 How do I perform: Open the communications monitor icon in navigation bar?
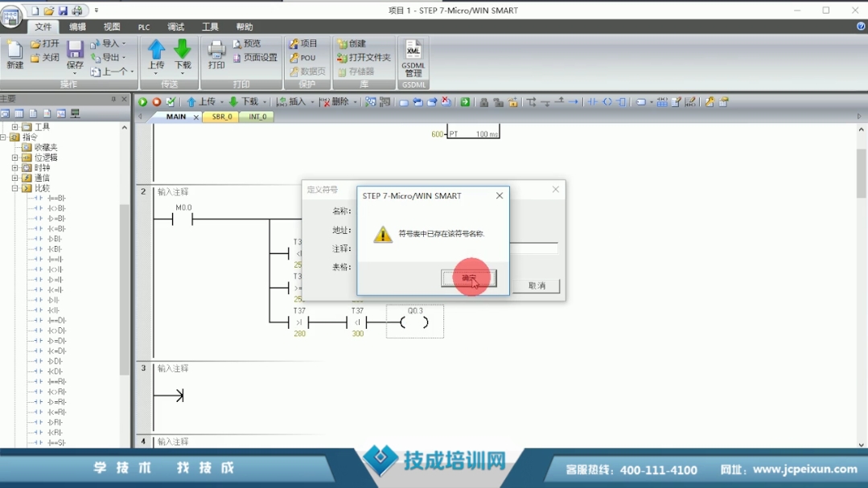coord(76,113)
